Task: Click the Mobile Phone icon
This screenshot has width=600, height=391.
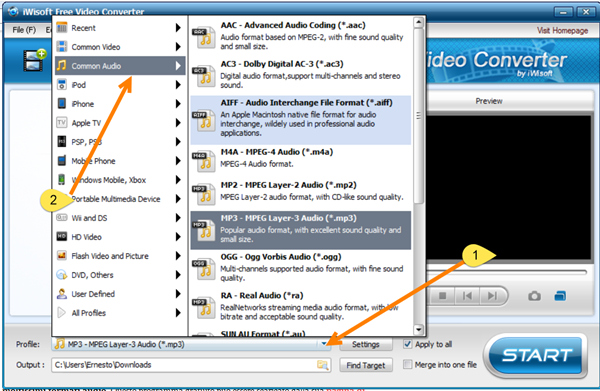Action: [x=62, y=160]
